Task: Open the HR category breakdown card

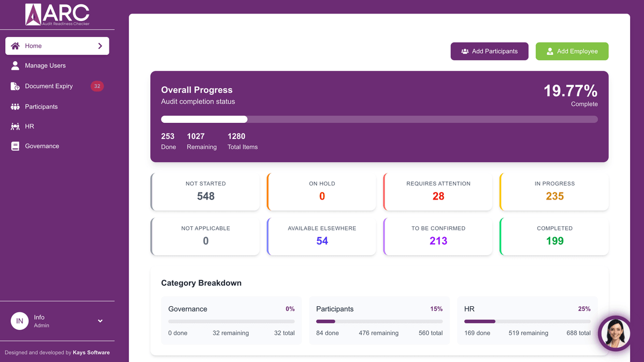Action: click(526, 320)
